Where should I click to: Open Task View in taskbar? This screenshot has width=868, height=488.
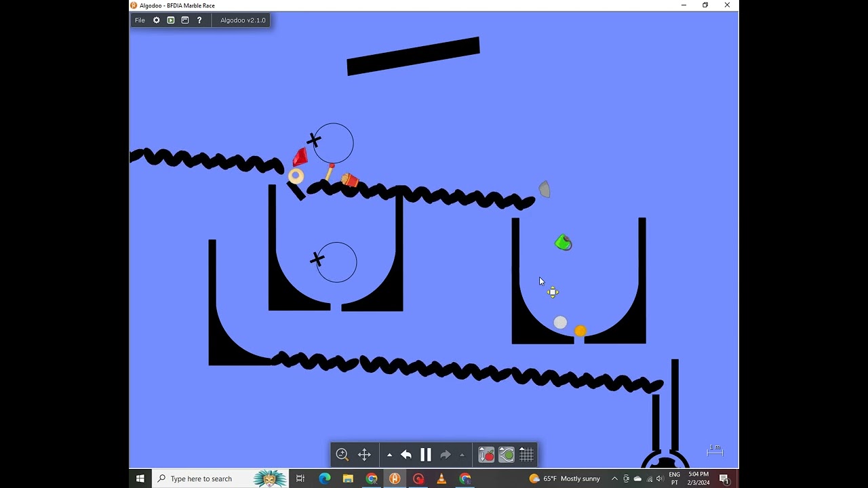[300, 479]
